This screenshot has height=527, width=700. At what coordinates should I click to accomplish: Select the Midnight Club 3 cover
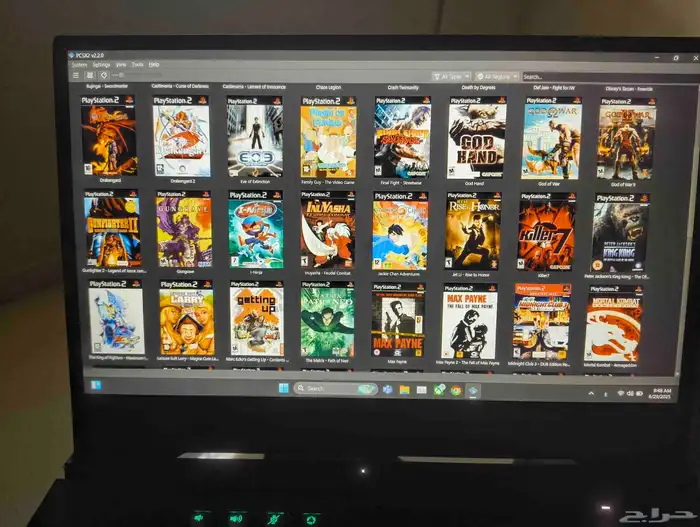542,322
